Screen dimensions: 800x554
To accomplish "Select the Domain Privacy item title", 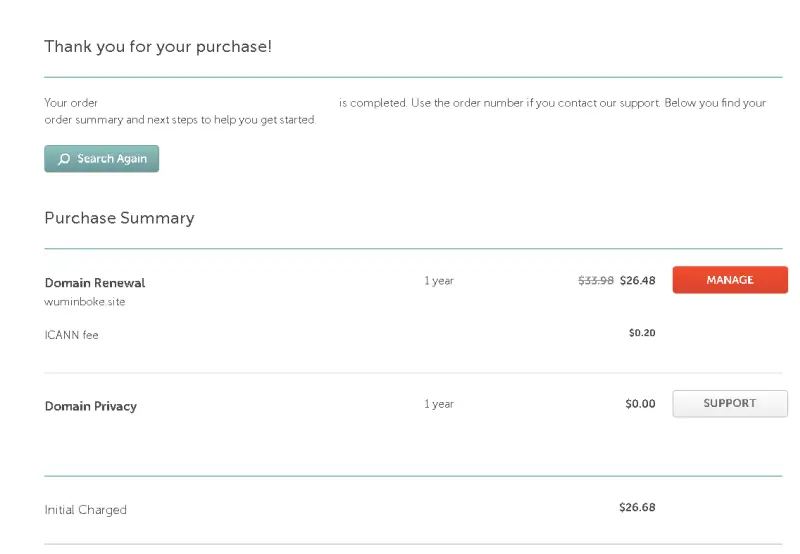I will click(x=91, y=406).
